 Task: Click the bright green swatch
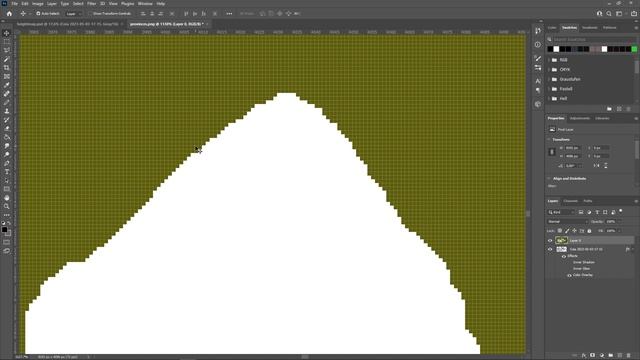point(634,49)
